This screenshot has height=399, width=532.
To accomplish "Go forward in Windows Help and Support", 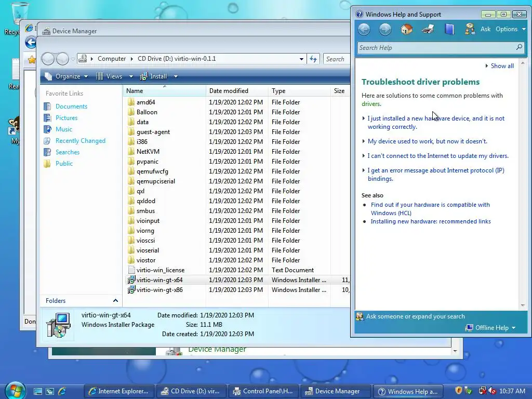I will click(x=385, y=29).
